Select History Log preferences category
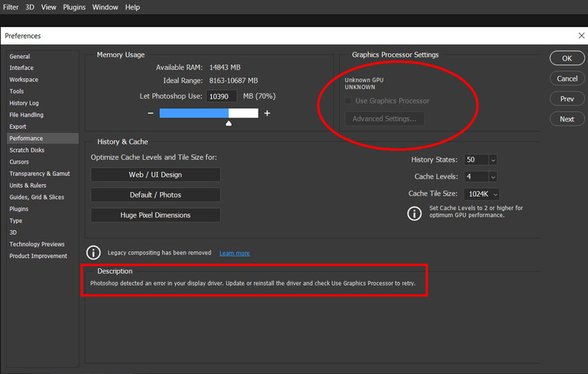The height and width of the screenshot is (374, 588). click(42, 103)
